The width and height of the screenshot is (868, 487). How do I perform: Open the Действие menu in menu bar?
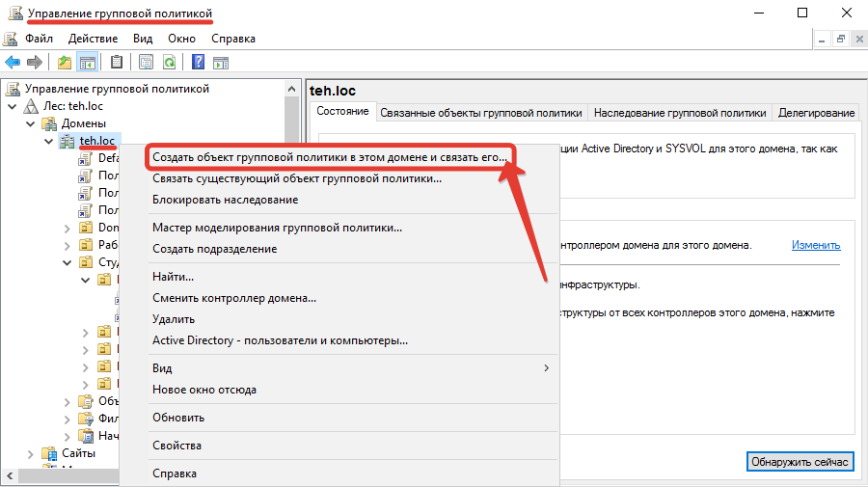(x=93, y=39)
